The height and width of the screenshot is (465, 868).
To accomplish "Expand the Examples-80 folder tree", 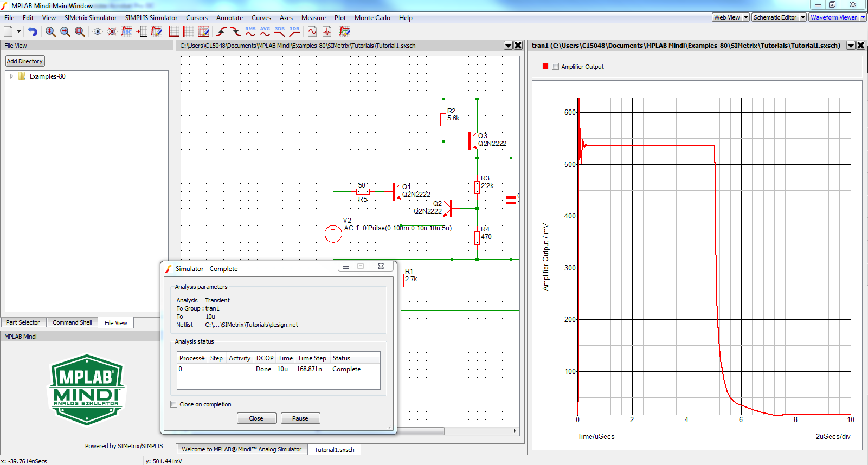I will 11,76.
